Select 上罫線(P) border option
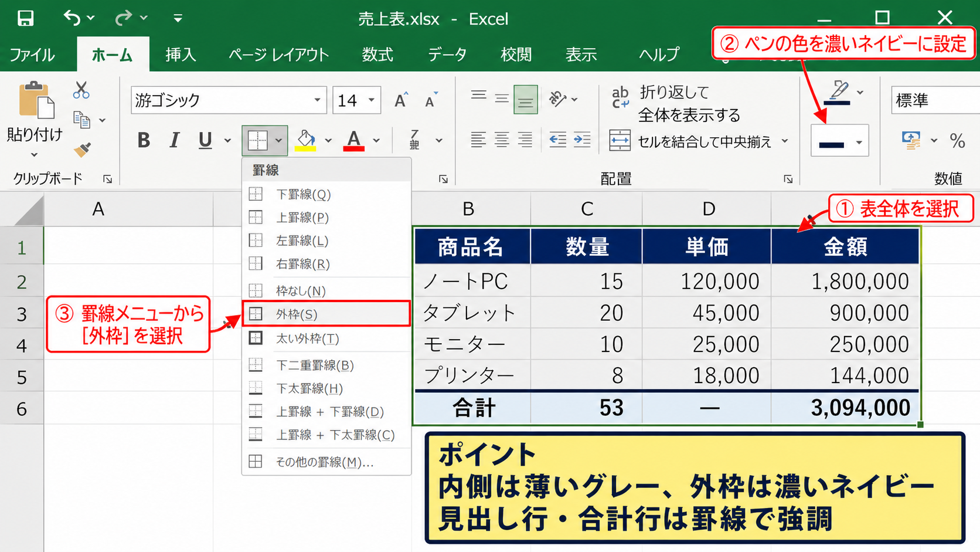This screenshot has height=552, width=980. pos(326,218)
